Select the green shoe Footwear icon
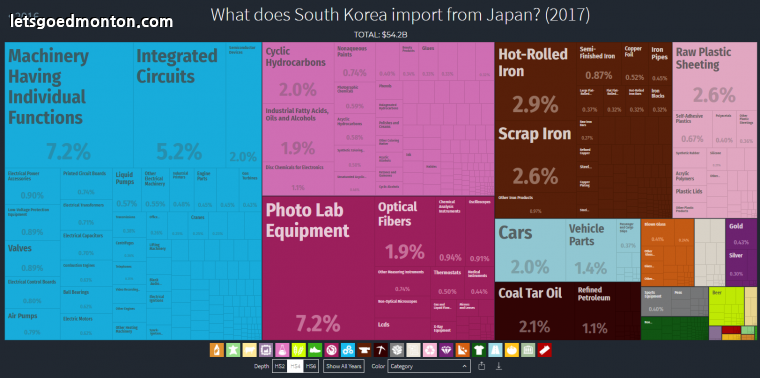 click(x=315, y=350)
